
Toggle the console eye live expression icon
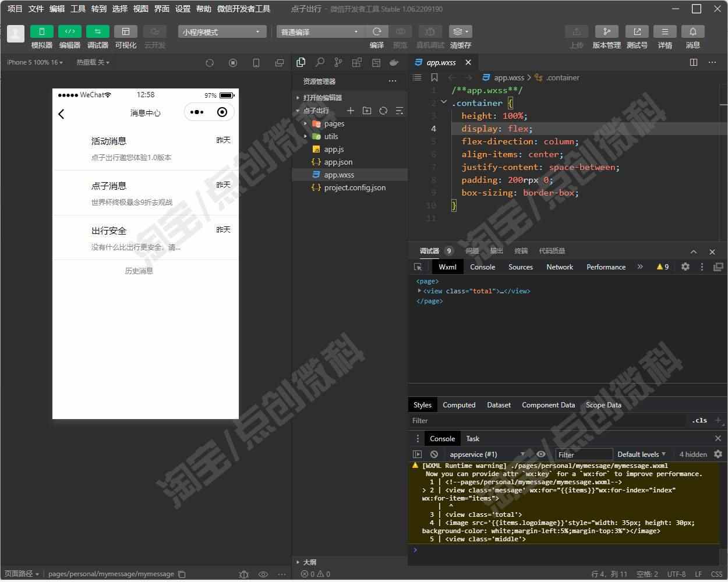[x=541, y=454]
